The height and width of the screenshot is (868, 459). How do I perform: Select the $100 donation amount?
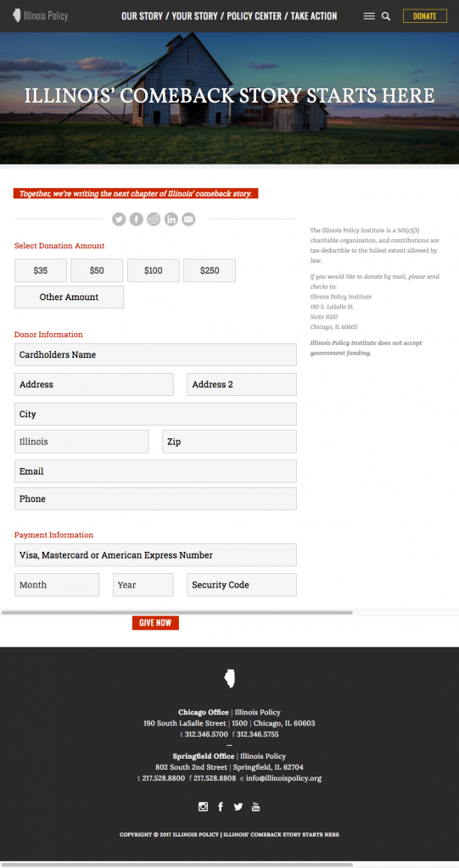(x=154, y=270)
